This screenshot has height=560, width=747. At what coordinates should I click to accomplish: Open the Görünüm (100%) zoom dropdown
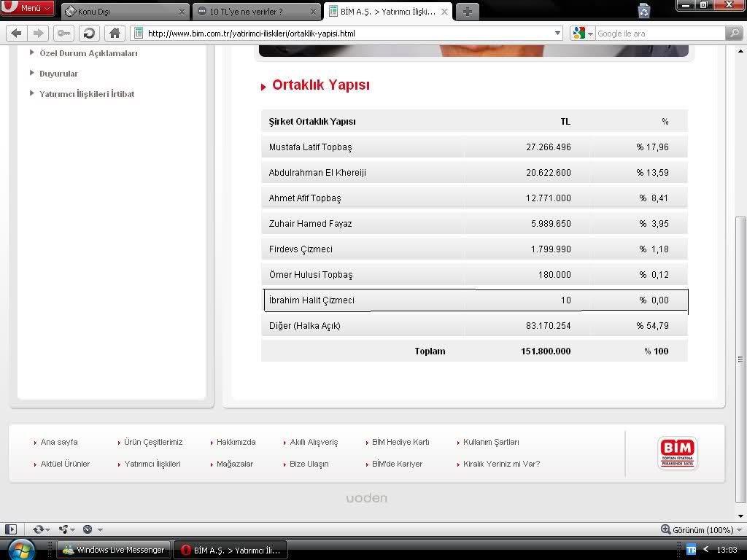(x=701, y=529)
